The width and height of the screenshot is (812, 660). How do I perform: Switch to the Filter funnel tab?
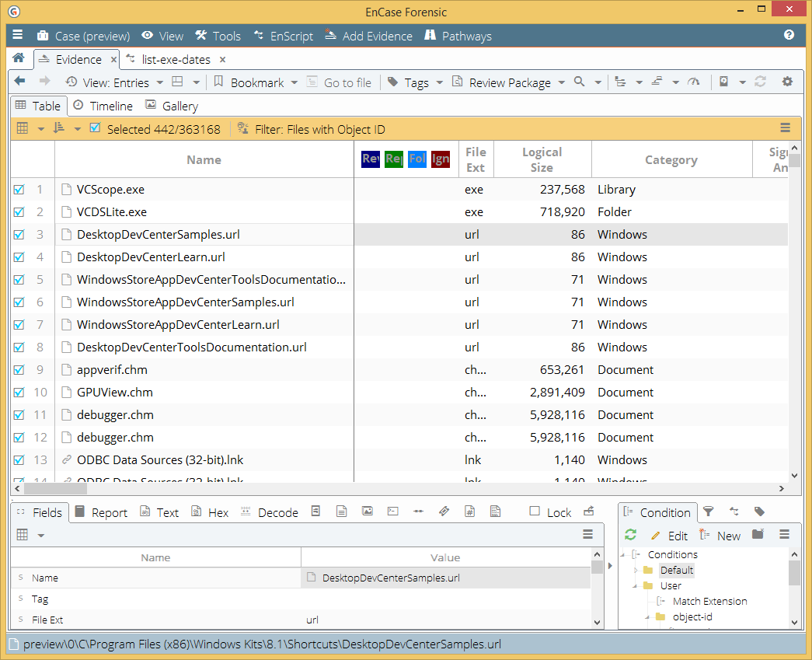[x=709, y=512]
